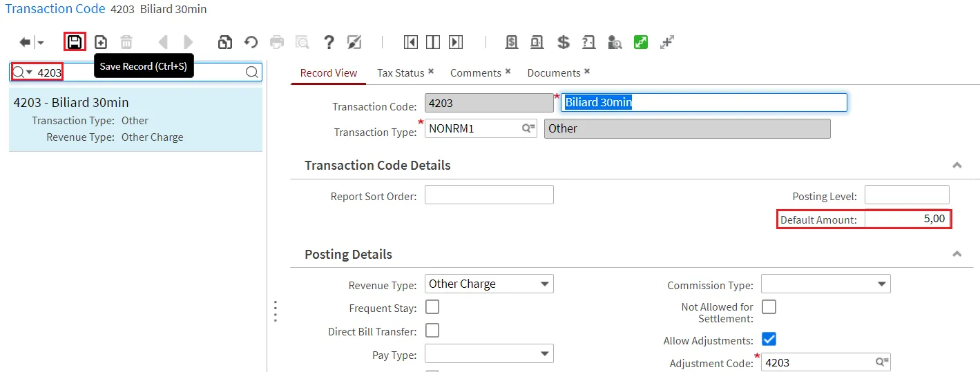Screen dimensions: 980x372
Task: Click the Save Record floppy disk icon
Action: 75,42
